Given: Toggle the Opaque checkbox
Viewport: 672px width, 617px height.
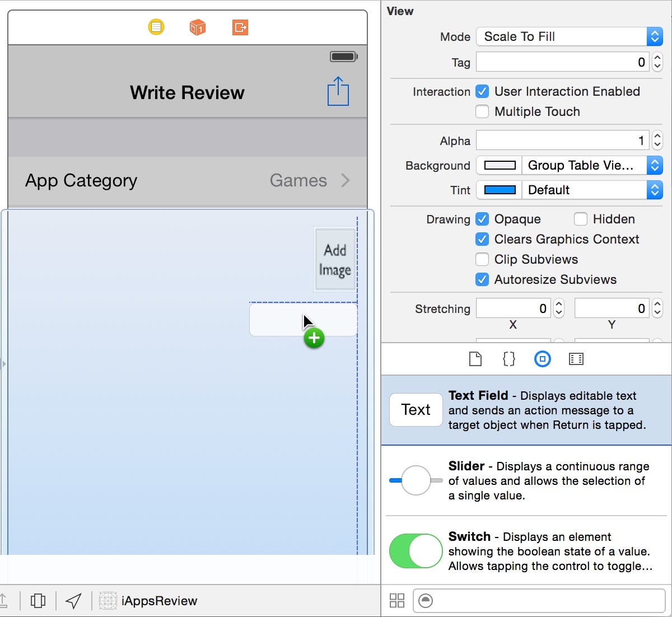Looking at the screenshot, I should [482, 219].
